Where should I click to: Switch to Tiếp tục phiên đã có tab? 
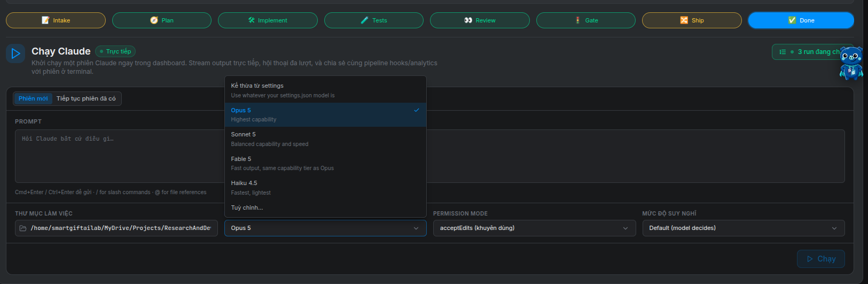[86, 98]
